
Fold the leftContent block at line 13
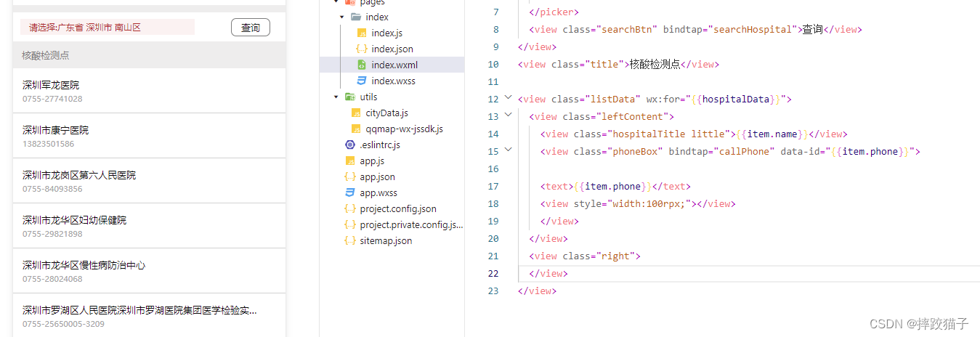click(509, 115)
